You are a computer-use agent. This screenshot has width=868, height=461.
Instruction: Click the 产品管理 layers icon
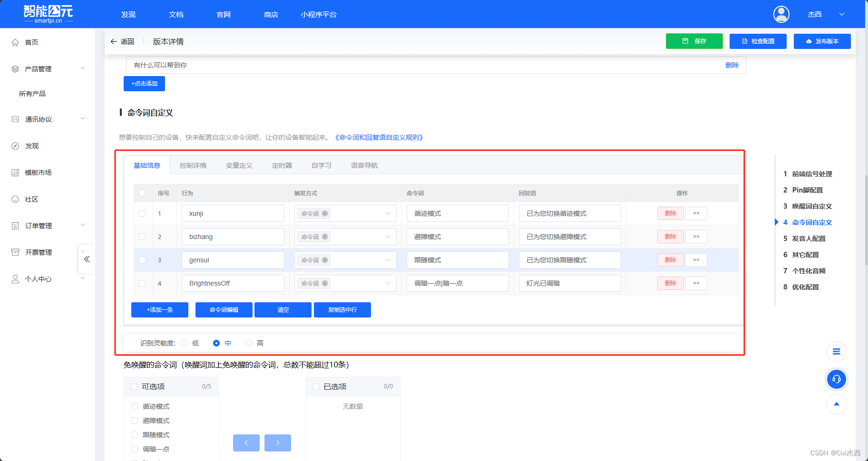tap(15, 69)
